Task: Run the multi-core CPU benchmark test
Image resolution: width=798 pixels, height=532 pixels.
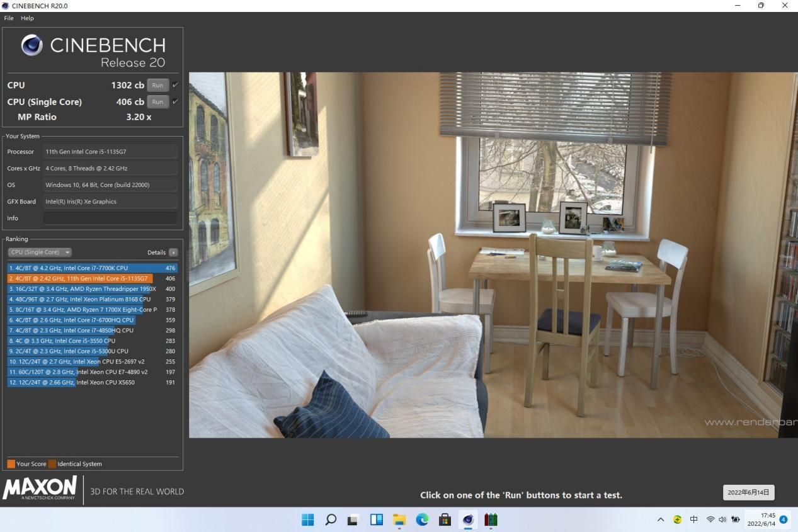Action: [157, 85]
